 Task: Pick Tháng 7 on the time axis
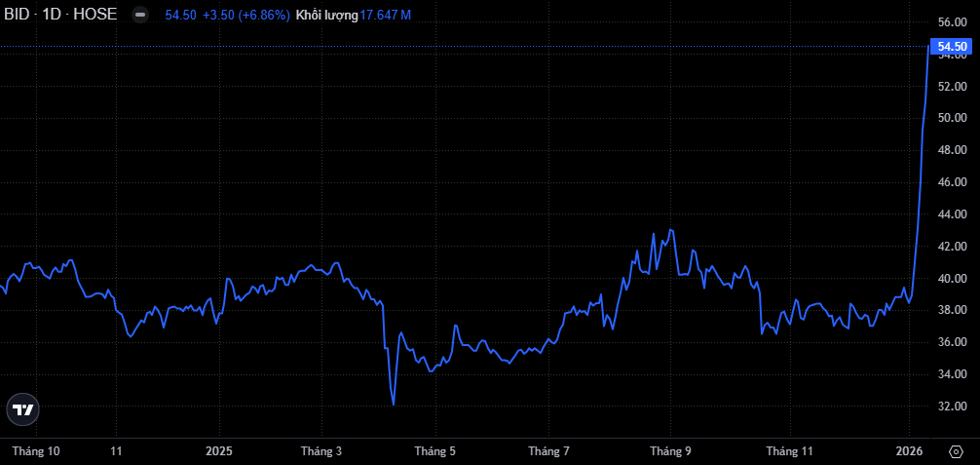549,451
